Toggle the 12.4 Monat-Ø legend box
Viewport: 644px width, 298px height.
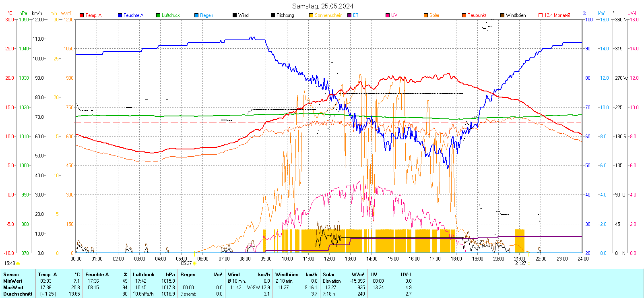click(541, 15)
